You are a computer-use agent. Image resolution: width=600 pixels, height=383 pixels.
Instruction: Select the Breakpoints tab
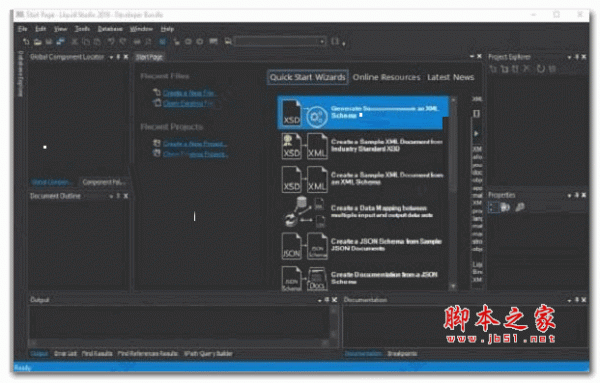tap(402, 354)
